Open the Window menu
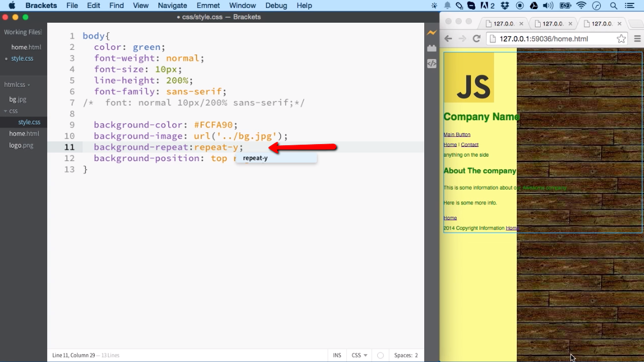The height and width of the screenshot is (362, 644). point(242,5)
